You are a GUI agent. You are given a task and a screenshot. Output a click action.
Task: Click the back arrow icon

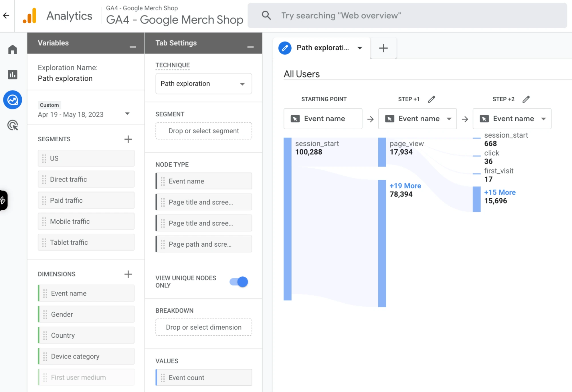[x=6, y=15]
